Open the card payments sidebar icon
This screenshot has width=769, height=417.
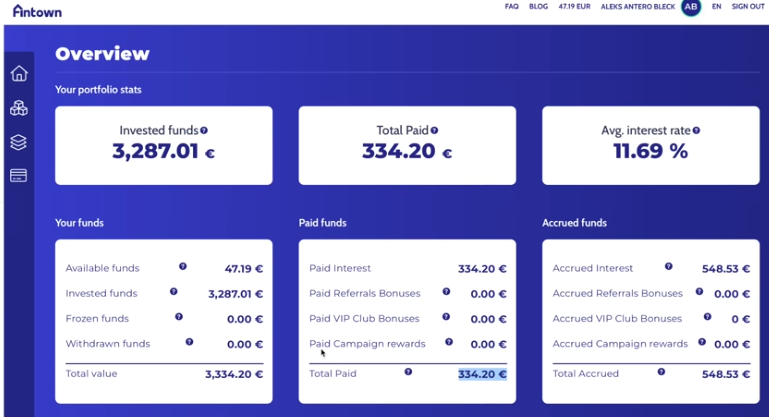point(19,176)
